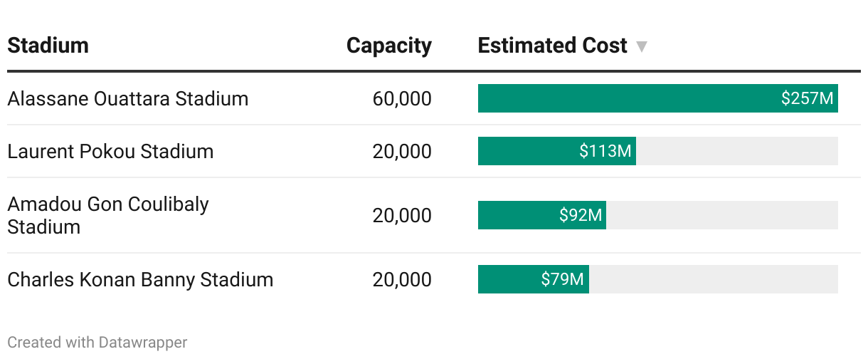Click gray bar remainder in Laurent Pokou row
868x359 pixels.
(x=736, y=151)
